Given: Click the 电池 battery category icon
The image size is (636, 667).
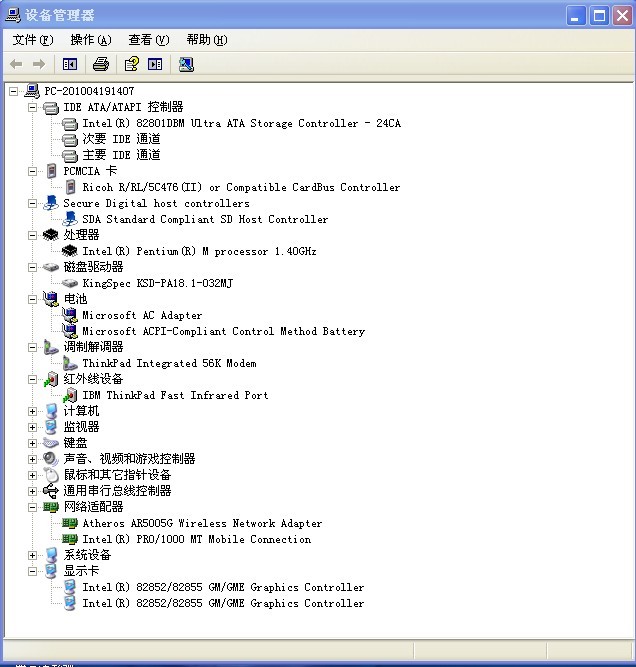Looking at the screenshot, I should 51,299.
